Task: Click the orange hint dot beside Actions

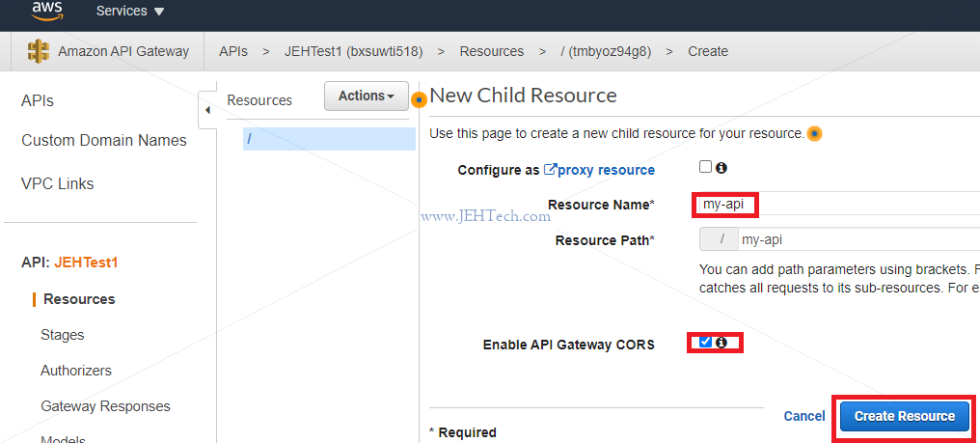Action: pyautogui.click(x=420, y=98)
